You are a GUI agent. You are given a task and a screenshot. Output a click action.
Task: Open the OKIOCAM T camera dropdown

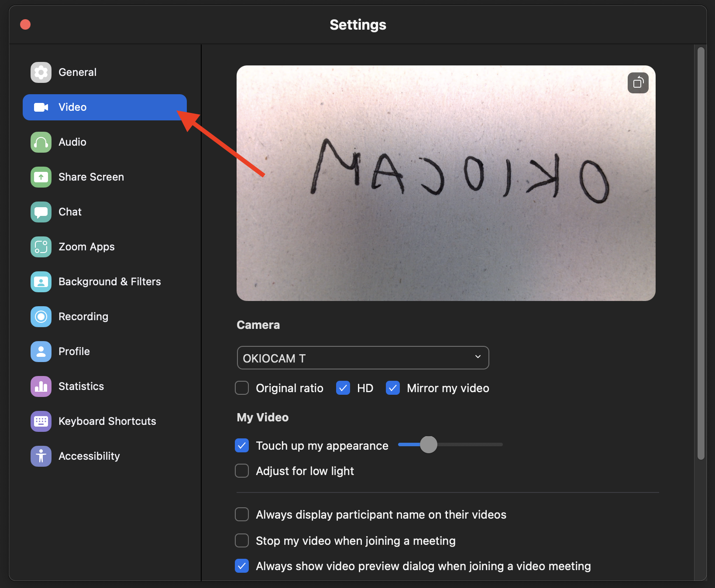tap(363, 358)
